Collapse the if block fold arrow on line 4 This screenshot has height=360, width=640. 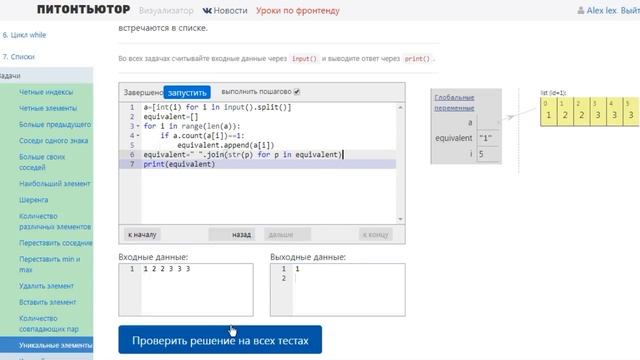[138, 136]
